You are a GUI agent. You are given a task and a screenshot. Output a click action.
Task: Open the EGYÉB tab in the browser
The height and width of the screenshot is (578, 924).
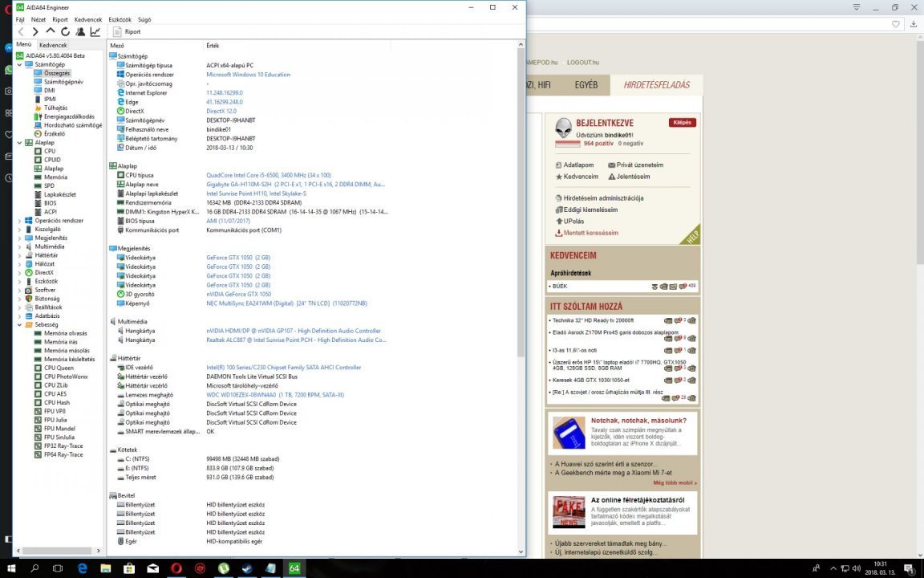[x=586, y=85]
